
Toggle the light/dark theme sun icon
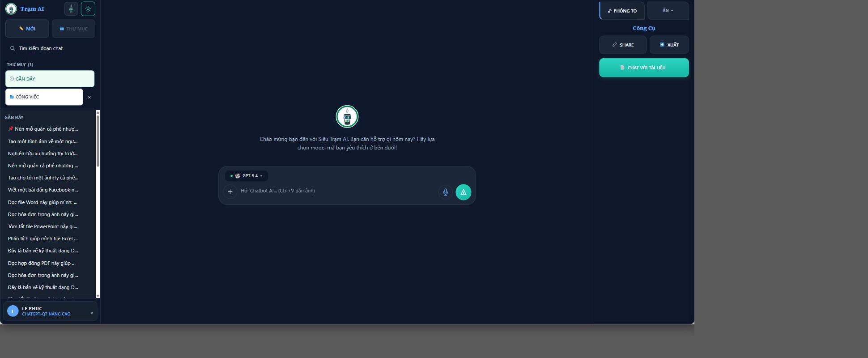point(88,9)
